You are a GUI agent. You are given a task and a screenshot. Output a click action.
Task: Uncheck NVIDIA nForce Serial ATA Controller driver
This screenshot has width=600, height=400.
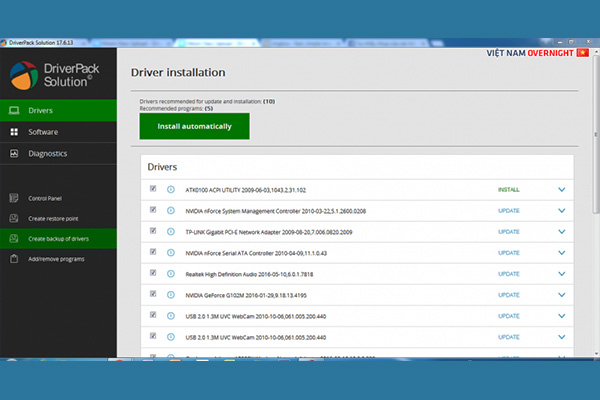pos(153,251)
